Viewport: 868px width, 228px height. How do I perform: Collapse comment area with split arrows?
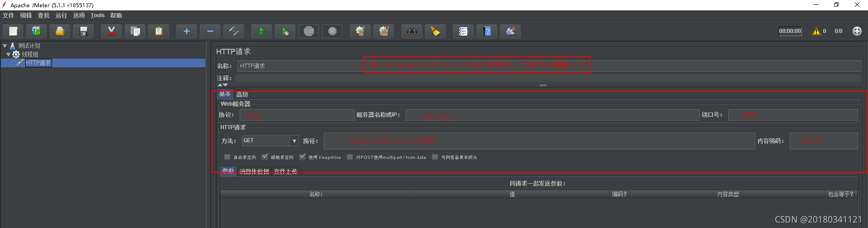coord(223,85)
